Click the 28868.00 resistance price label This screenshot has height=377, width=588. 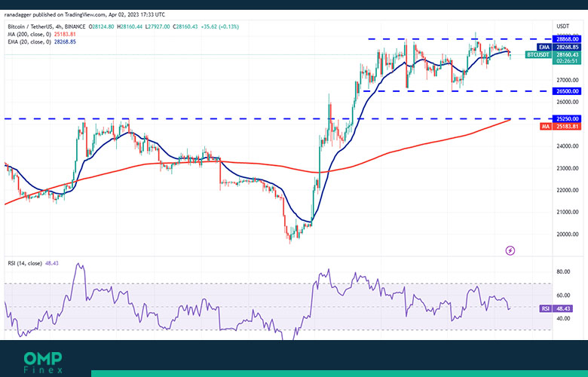[x=567, y=39]
